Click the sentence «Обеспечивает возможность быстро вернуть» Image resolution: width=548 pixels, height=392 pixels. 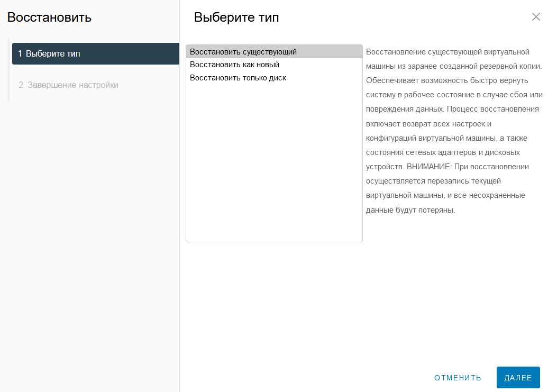[447, 81]
